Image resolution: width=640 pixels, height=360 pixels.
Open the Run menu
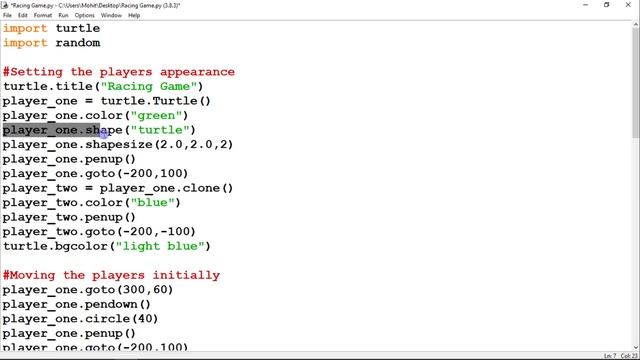(x=63, y=15)
